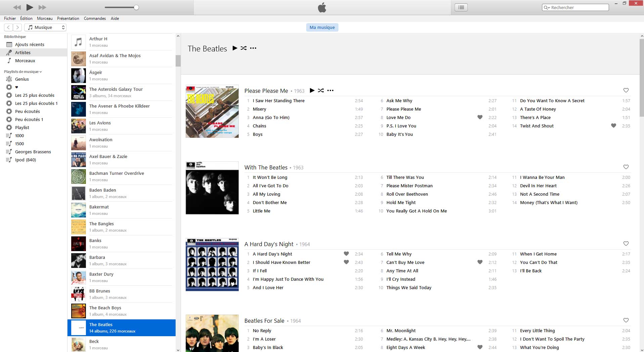
Task: Click the artist list scroll down arrow
Action: click(178, 350)
